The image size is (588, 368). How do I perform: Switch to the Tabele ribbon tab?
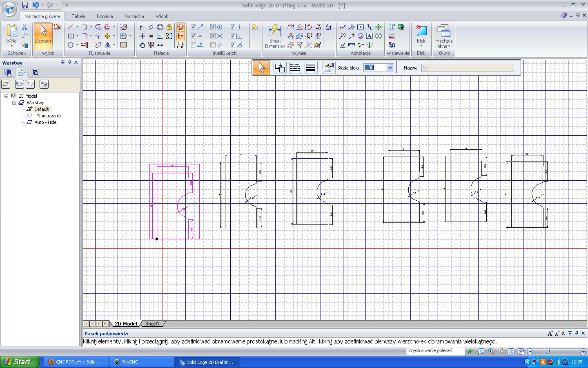coord(78,16)
